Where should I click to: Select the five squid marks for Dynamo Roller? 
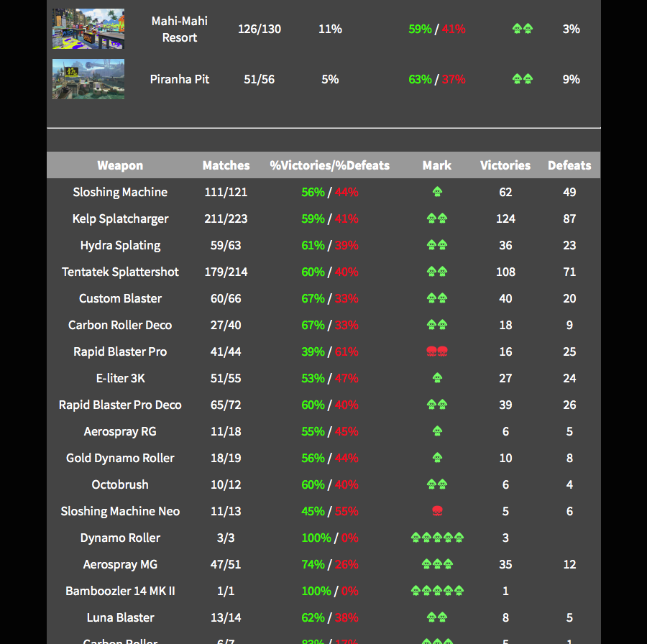(x=436, y=538)
